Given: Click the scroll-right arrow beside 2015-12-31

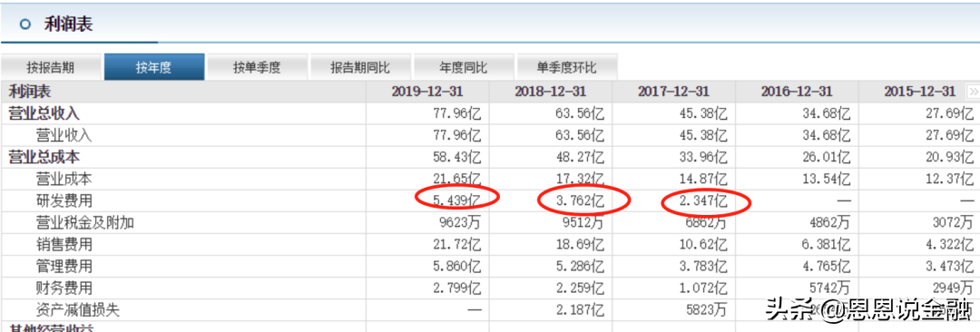Looking at the screenshot, I should coord(973,92).
